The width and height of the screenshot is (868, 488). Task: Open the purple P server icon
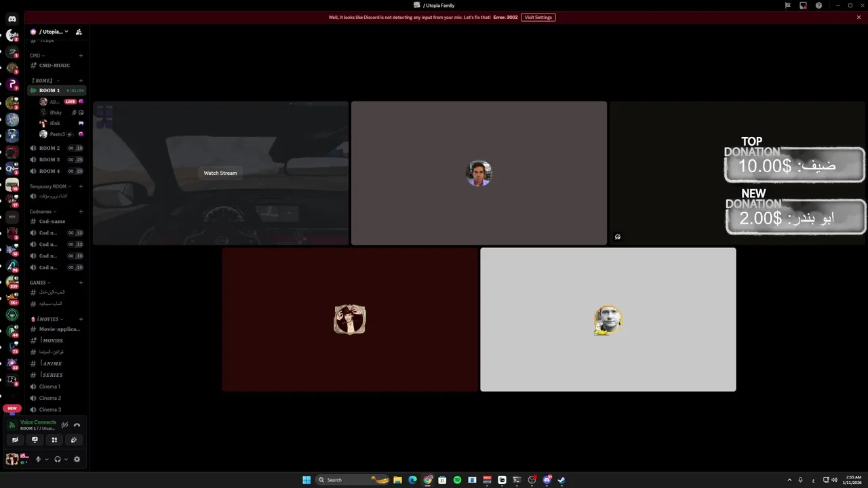click(x=12, y=85)
